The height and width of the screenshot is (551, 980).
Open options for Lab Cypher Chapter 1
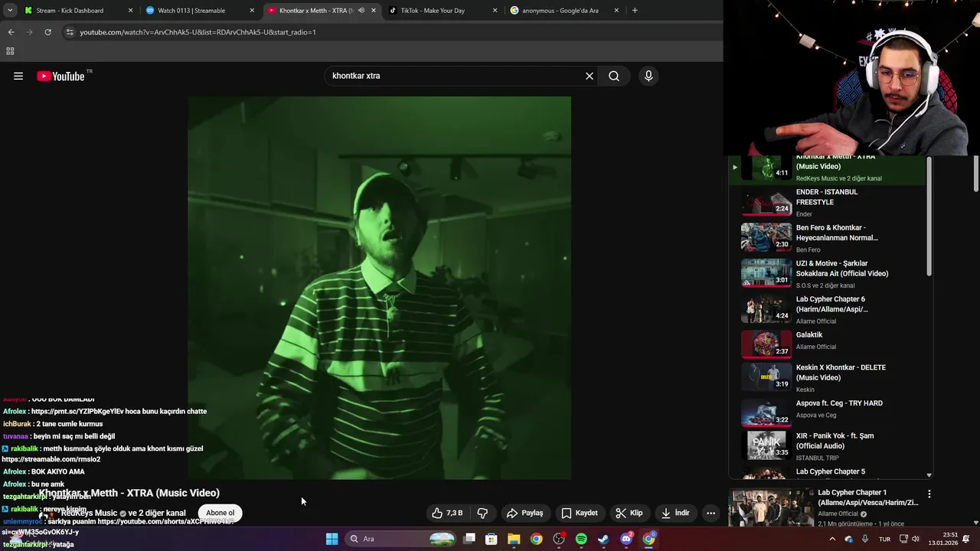click(x=929, y=494)
